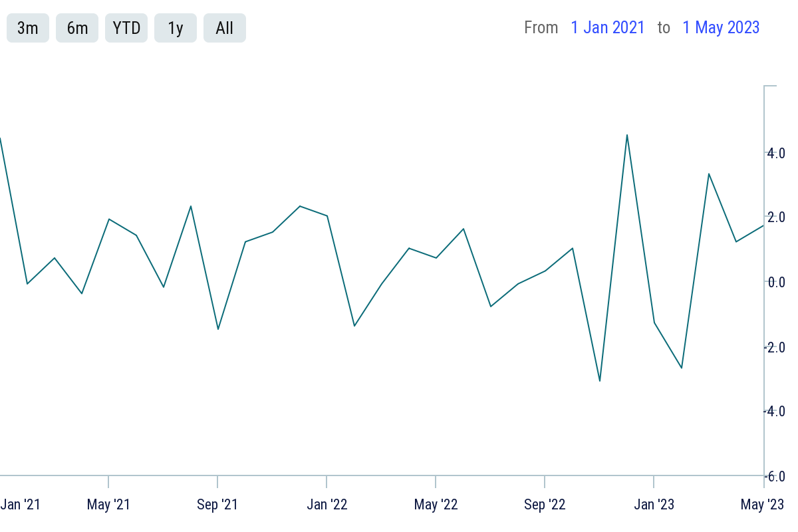798x532 pixels.
Task: Click the 4.0 y-axis value
Action: pos(776,153)
